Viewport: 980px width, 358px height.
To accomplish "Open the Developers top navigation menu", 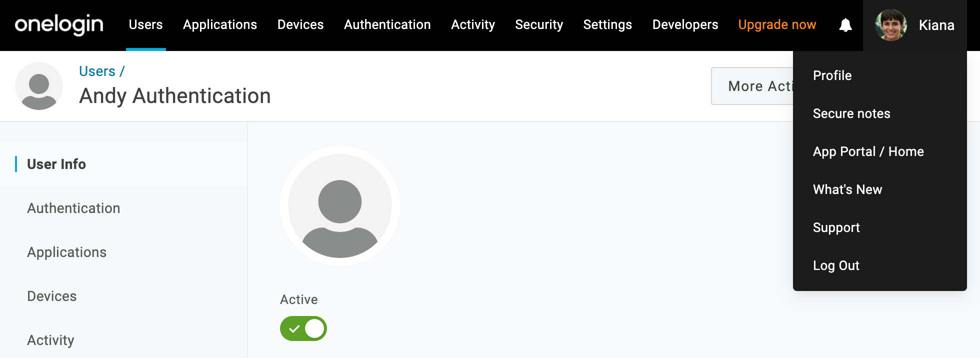I will [685, 24].
